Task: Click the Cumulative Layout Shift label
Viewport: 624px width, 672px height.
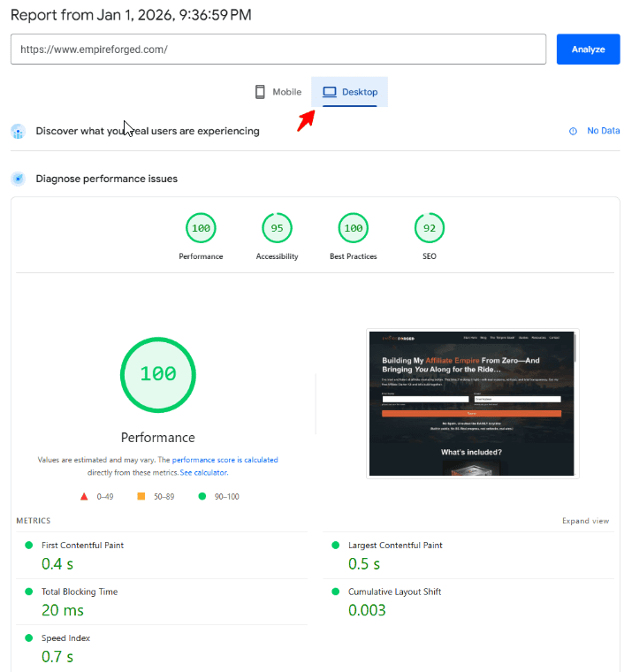Action: (x=394, y=592)
